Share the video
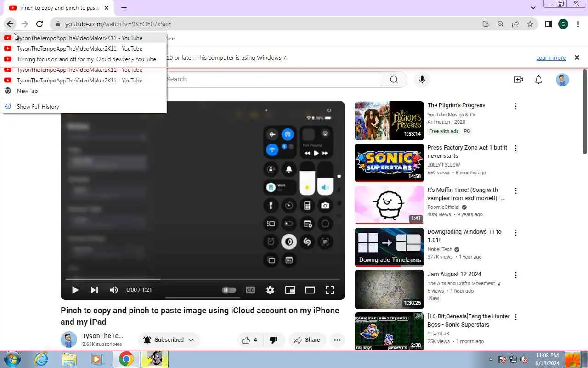588x368 pixels. point(307,340)
